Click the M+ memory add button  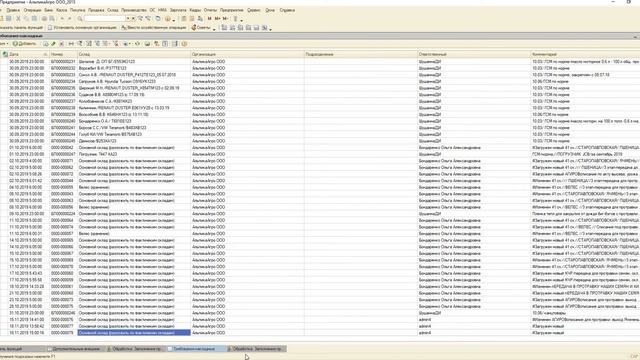click(x=217, y=18)
